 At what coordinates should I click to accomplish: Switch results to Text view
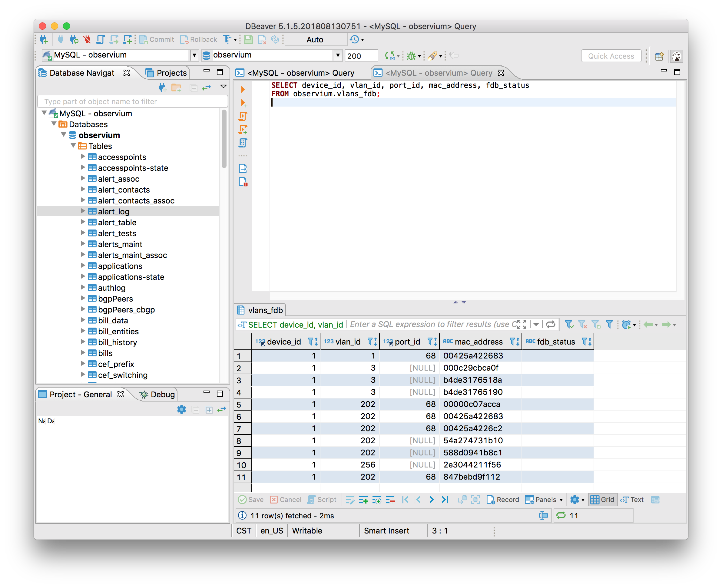point(632,500)
